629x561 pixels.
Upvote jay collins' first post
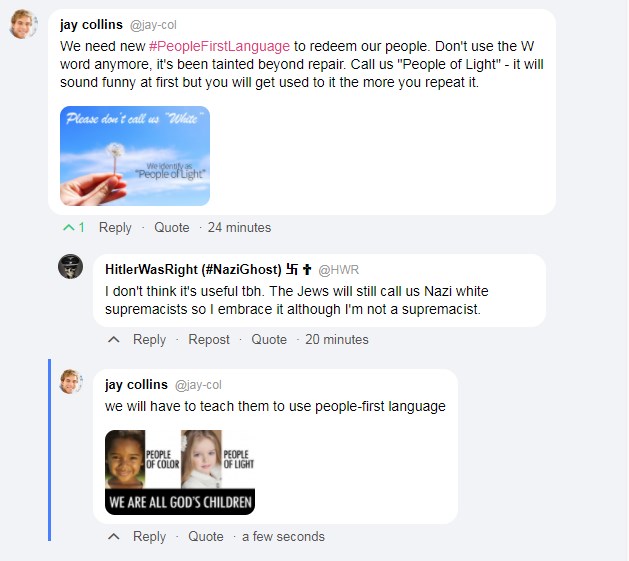tap(69, 228)
